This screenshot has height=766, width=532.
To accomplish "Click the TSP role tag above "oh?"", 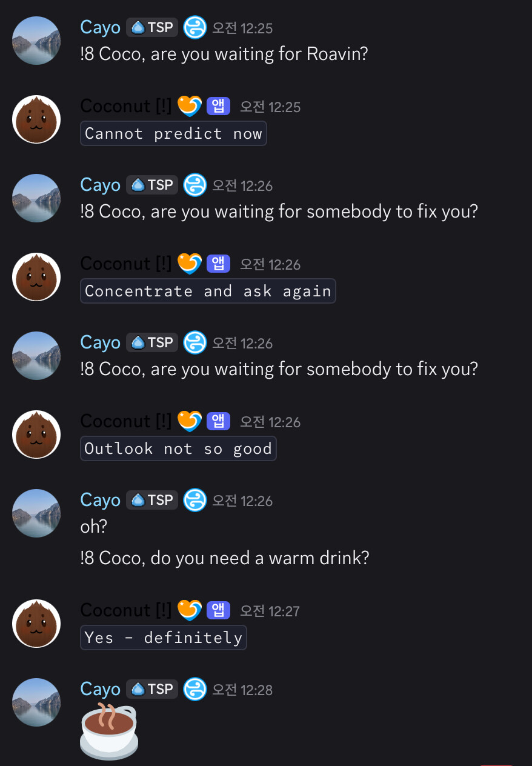I will coord(152,501).
